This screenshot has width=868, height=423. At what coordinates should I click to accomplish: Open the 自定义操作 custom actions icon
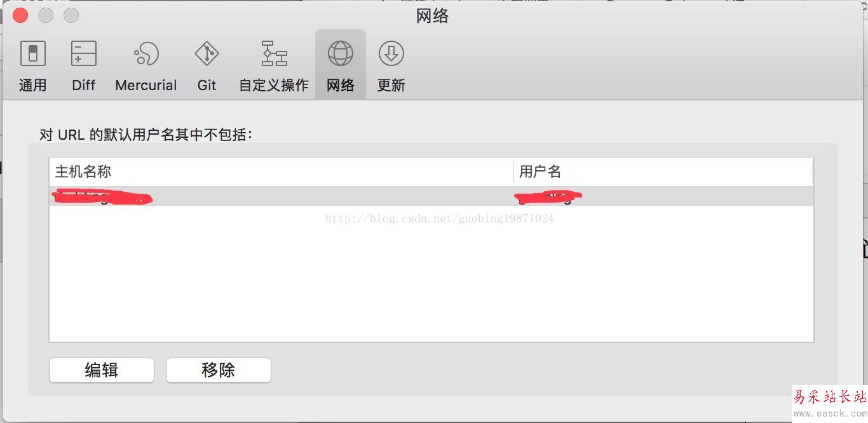pos(274,55)
